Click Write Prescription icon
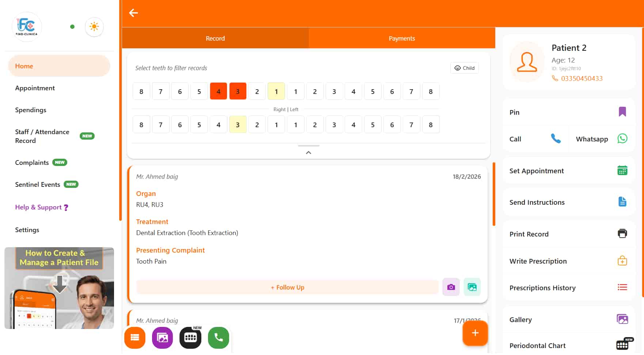 (x=622, y=261)
